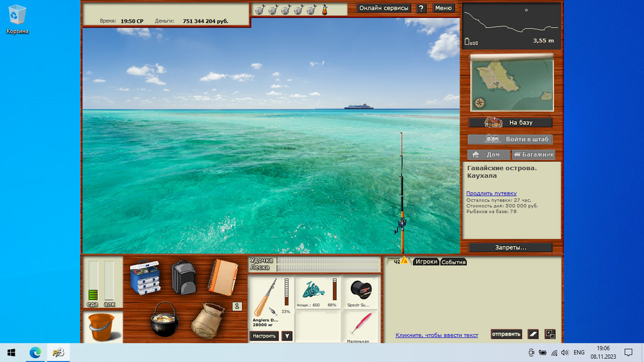Image resolution: width=644 pixels, height=362 pixels.
Task: Open the Онлайн сервисы menu
Action: pyautogui.click(x=384, y=8)
